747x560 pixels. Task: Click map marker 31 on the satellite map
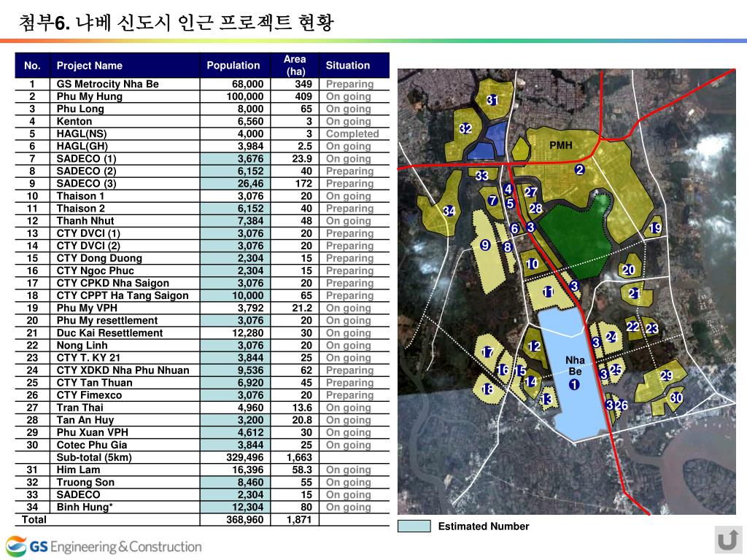click(x=492, y=100)
